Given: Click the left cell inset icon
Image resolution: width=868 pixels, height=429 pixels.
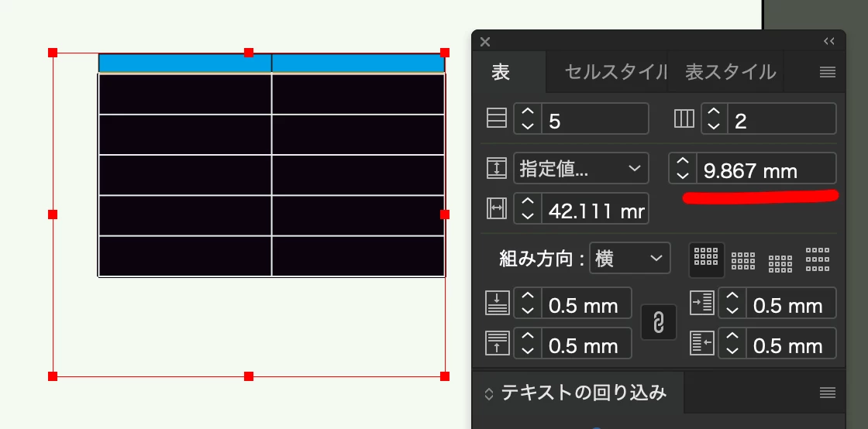Looking at the screenshot, I should [702, 303].
